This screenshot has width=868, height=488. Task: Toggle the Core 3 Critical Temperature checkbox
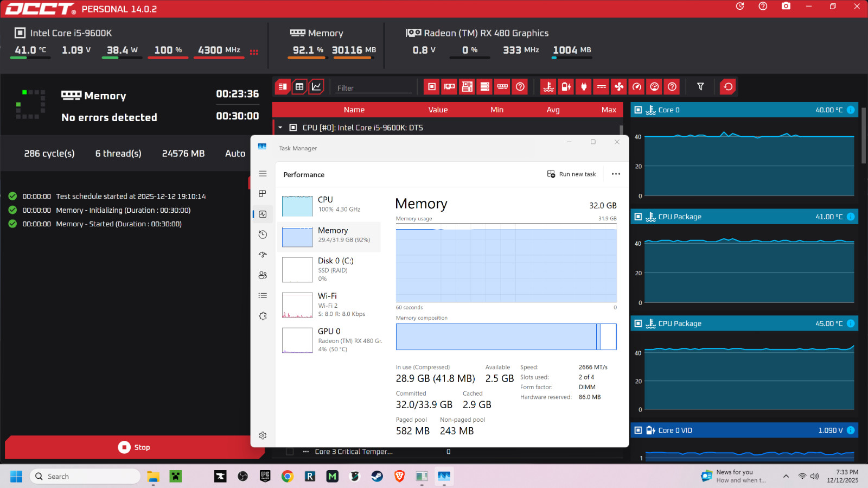pos(290,452)
